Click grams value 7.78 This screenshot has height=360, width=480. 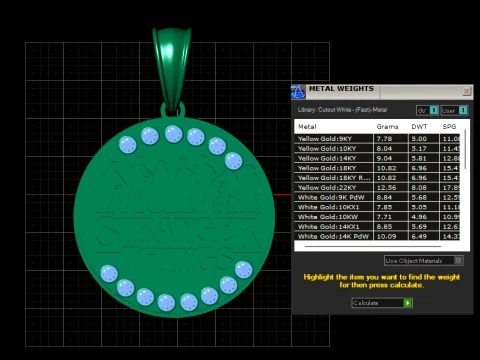click(x=384, y=139)
